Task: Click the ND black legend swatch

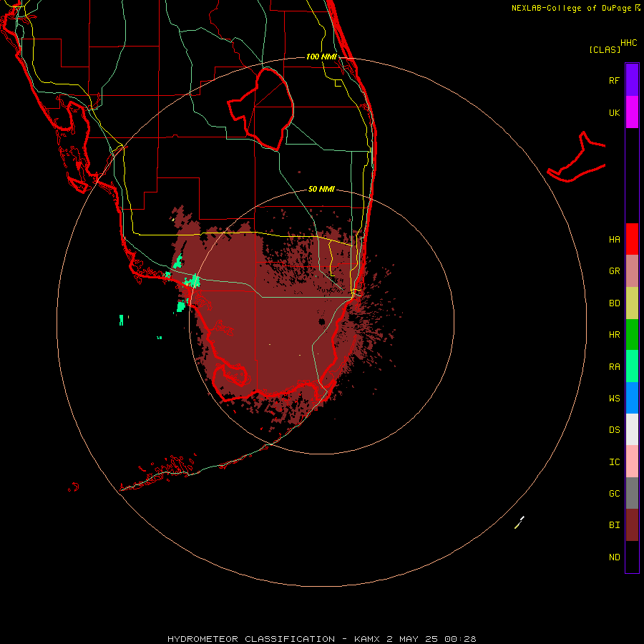Action: (632, 557)
